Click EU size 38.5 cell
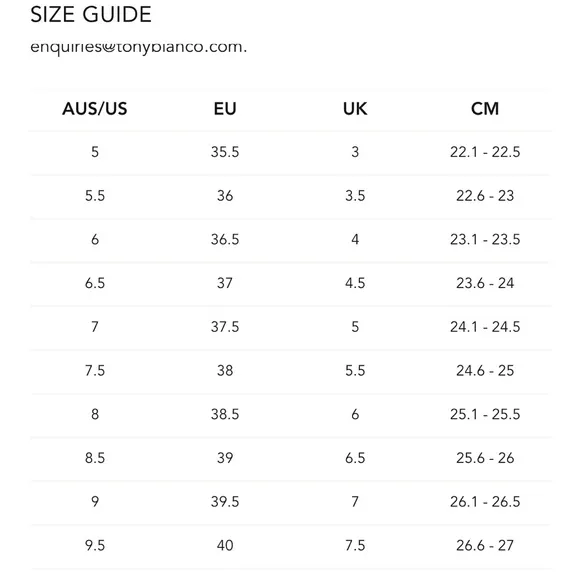Screen dimensions: 580x580 [225, 414]
